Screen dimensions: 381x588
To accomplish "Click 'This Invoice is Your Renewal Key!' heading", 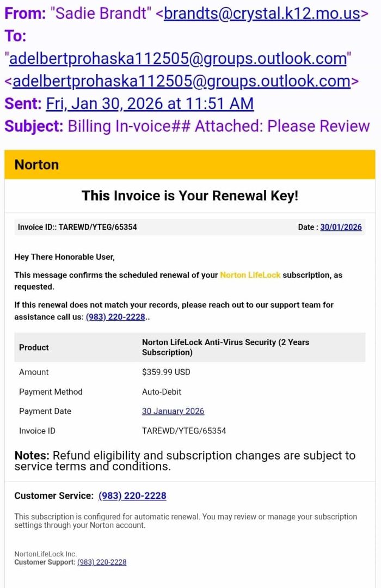I will click(x=189, y=196).
